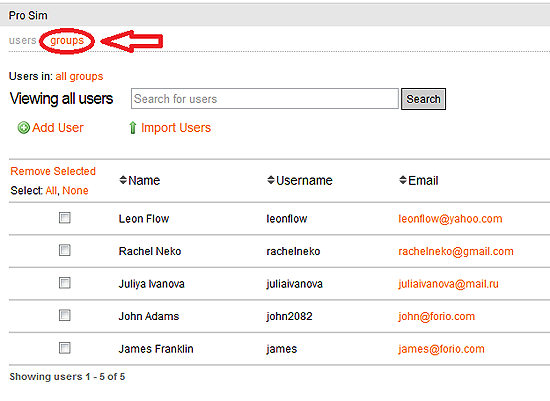The height and width of the screenshot is (401, 550).
Task: Open email link james@forio.com
Action: [x=441, y=349]
